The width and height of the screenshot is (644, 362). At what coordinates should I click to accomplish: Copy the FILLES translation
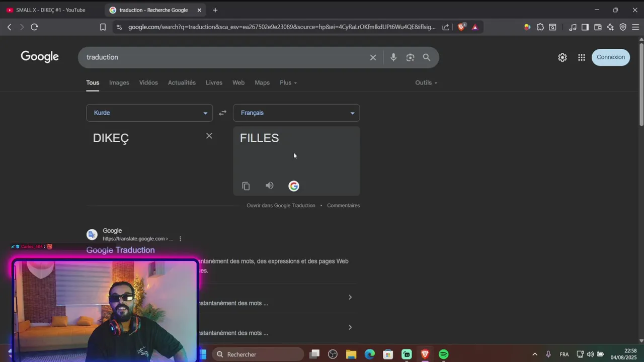[x=246, y=186]
